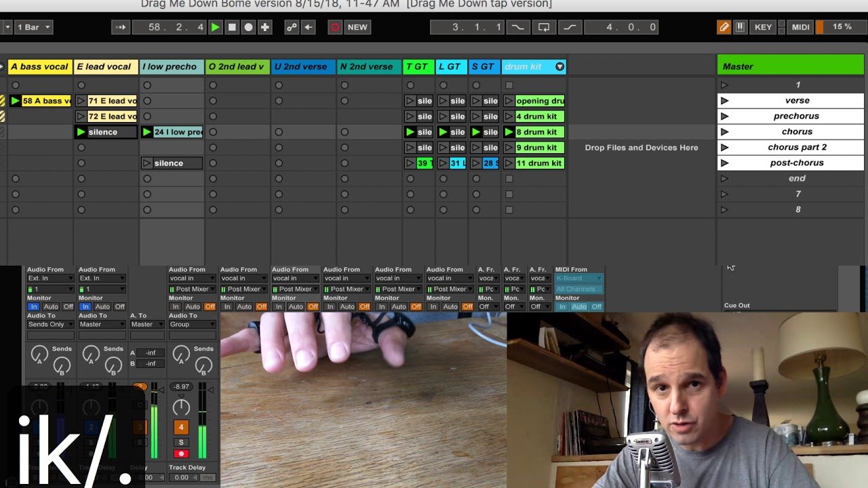
Task: Click the Session Record circle button
Action: (x=335, y=27)
